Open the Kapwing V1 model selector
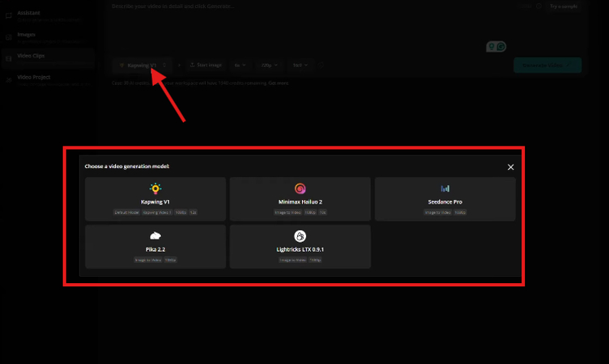 pyautogui.click(x=143, y=65)
